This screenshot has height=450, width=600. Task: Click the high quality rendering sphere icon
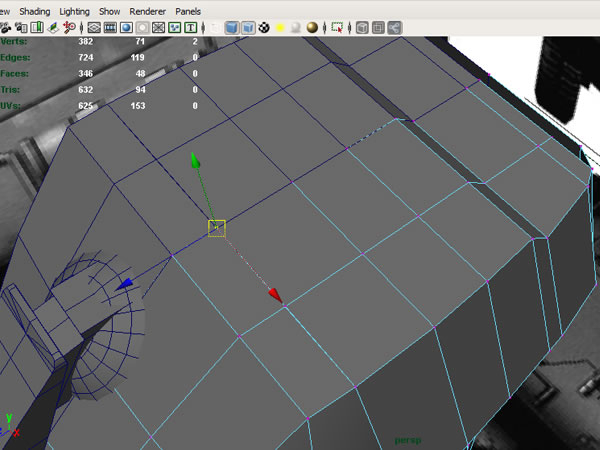click(x=311, y=28)
